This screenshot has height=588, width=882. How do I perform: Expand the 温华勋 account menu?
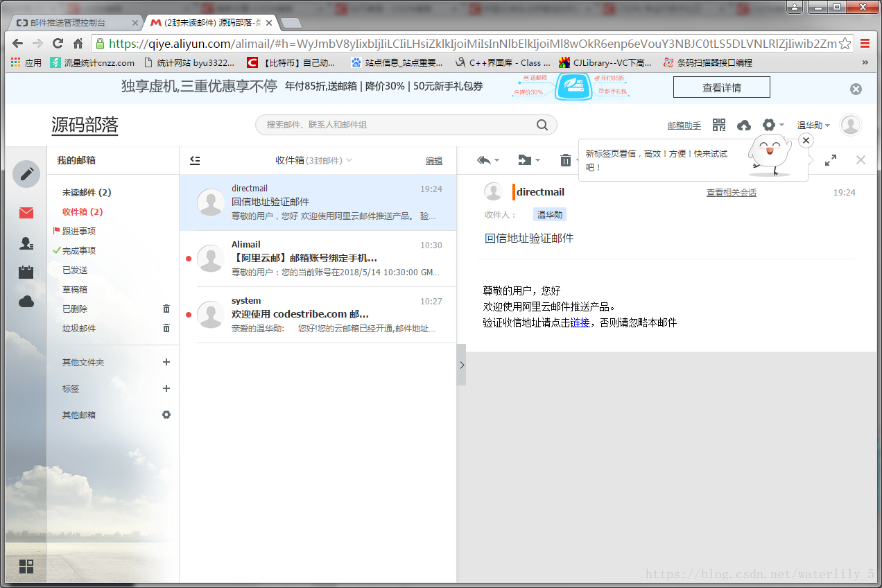coord(813,126)
